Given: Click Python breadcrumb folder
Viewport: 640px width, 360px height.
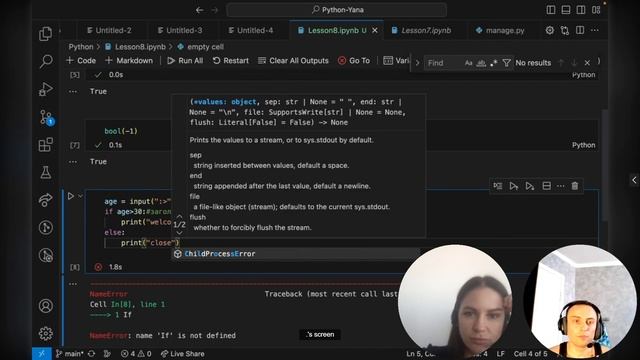Looking at the screenshot, I should [x=81, y=47].
